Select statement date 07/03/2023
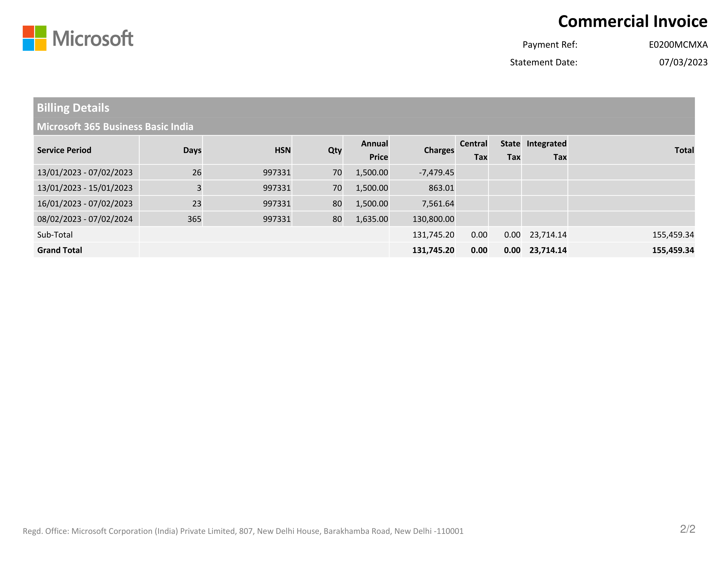728x563 pixels. [683, 62]
